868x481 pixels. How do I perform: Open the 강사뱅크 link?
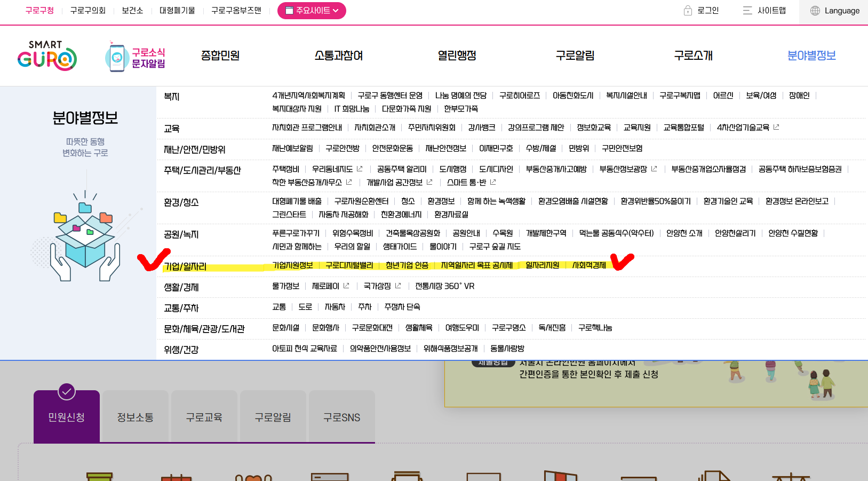click(x=482, y=128)
